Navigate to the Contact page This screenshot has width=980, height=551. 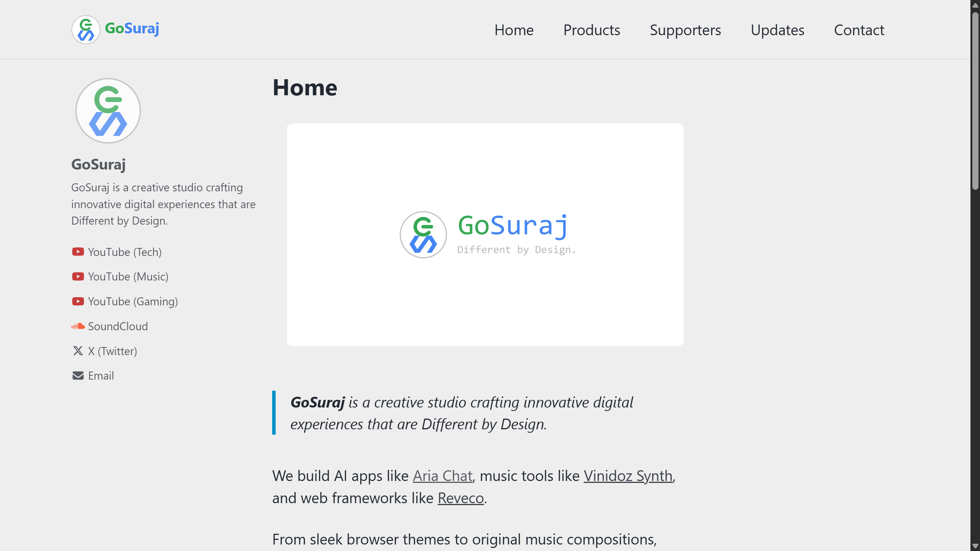859,30
